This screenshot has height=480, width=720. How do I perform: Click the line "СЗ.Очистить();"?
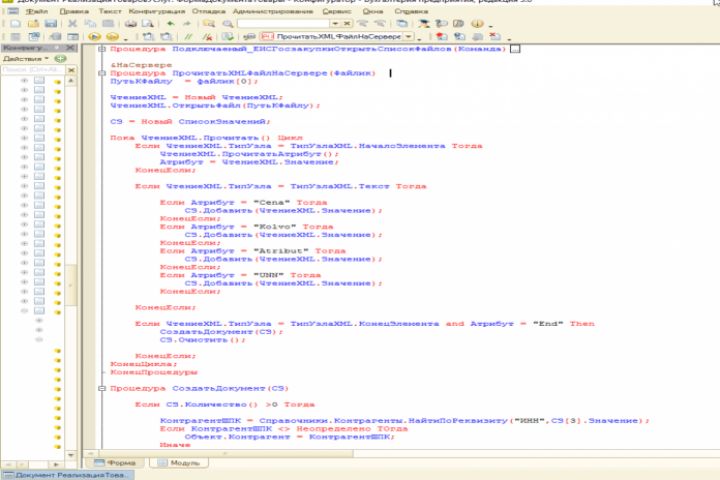point(202,340)
